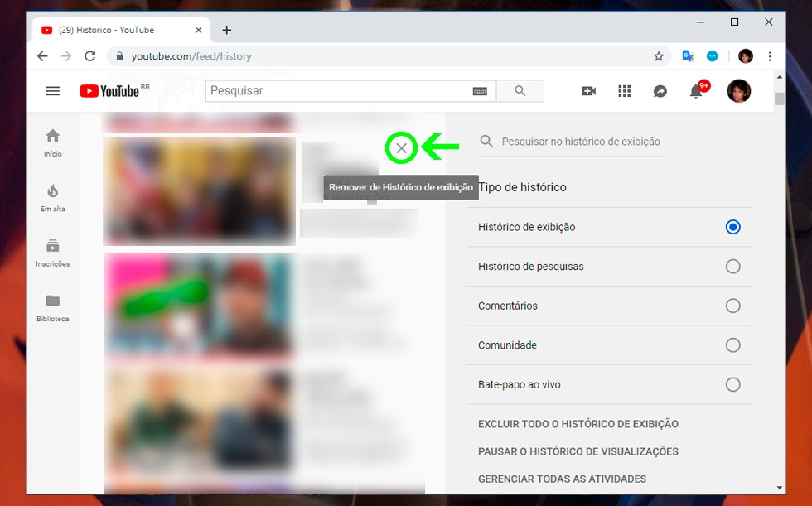The width and height of the screenshot is (812, 506).
Task: Open the YouTube account avatar menu
Action: (738, 91)
